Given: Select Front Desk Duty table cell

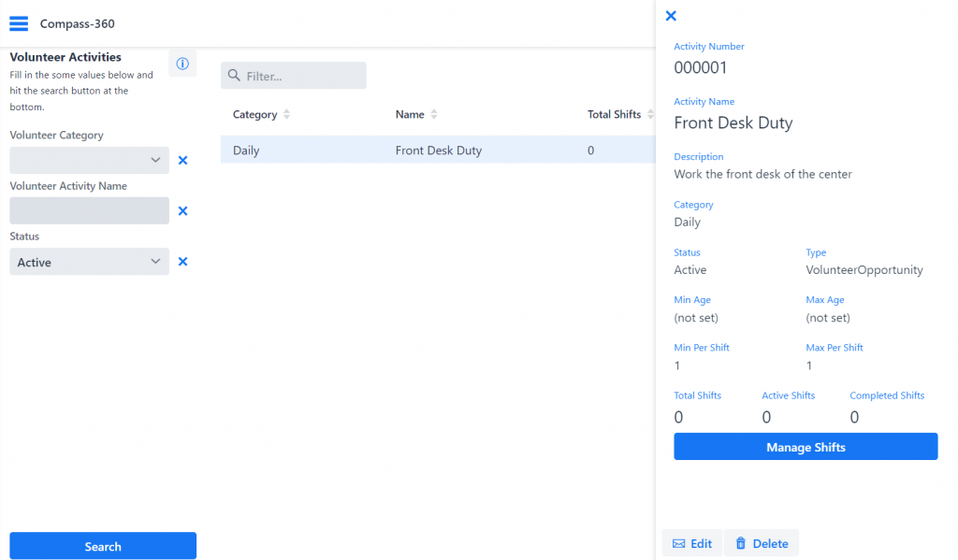Looking at the screenshot, I should pyautogui.click(x=439, y=151).
